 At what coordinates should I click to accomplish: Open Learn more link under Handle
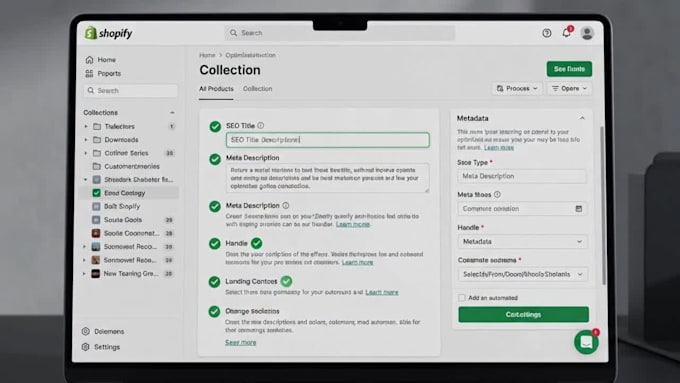pos(357,262)
